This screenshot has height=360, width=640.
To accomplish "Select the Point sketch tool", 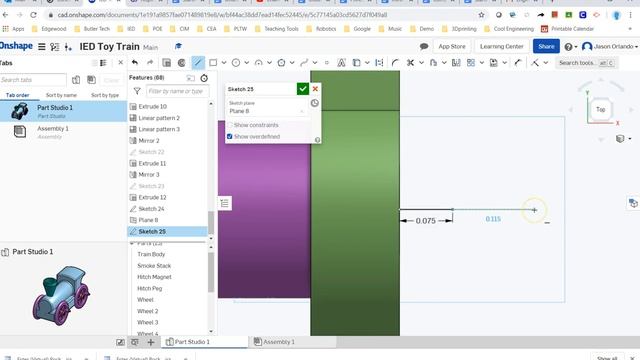I will point(327,63).
